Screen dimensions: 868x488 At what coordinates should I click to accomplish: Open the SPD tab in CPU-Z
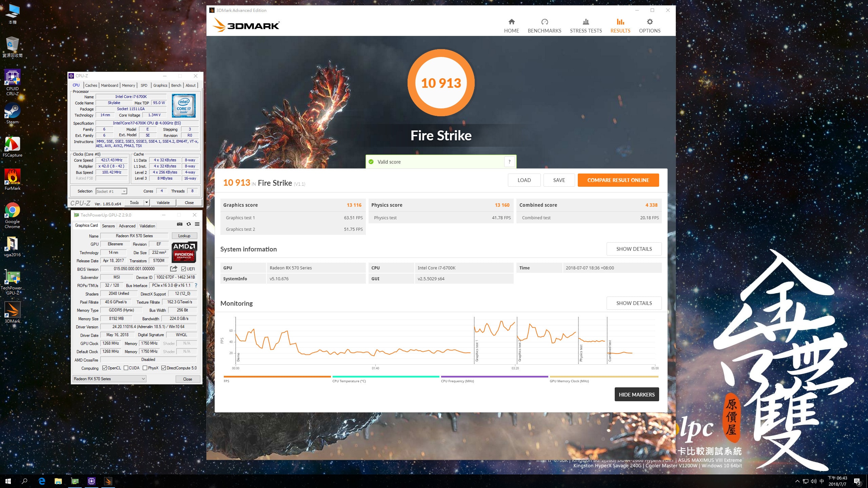click(x=144, y=85)
